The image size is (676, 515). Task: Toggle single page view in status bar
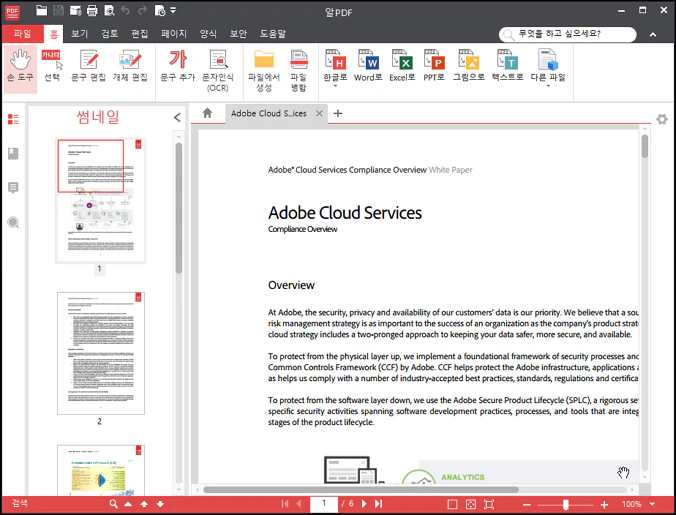point(452,504)
